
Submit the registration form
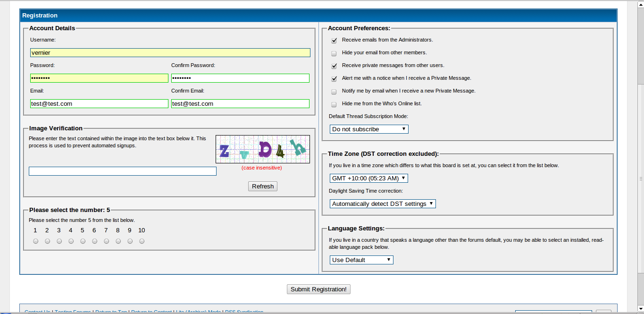pyautogui.click(x=318, y=289)
